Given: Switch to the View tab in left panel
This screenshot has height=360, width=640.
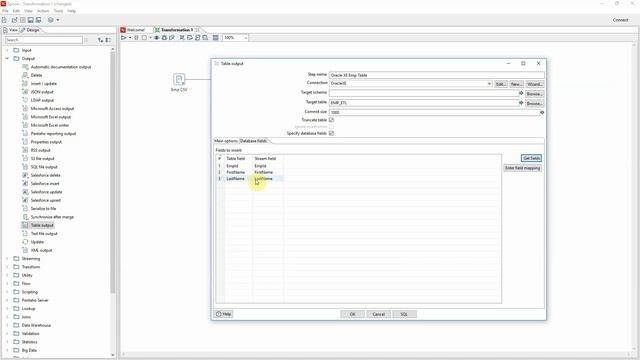Looking at the screenshot, I should point(10,30).
